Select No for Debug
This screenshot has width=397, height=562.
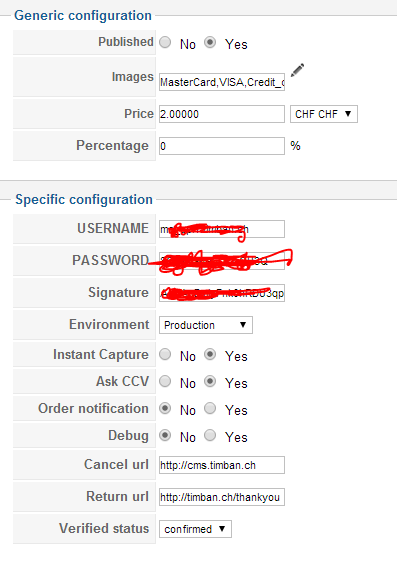(165, 435)
